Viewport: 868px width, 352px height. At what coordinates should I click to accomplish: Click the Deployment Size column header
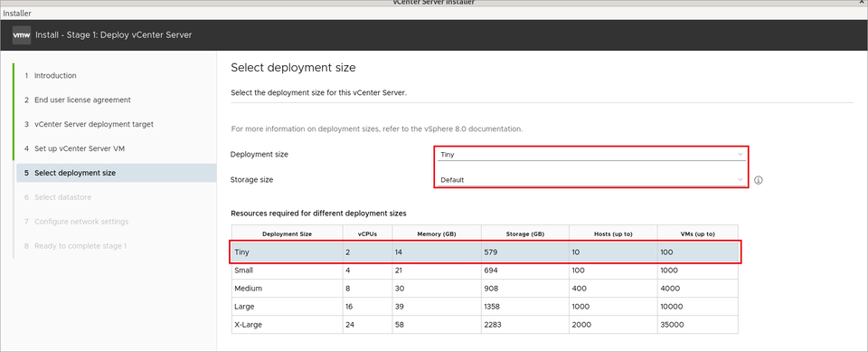(x=287, y=234)
